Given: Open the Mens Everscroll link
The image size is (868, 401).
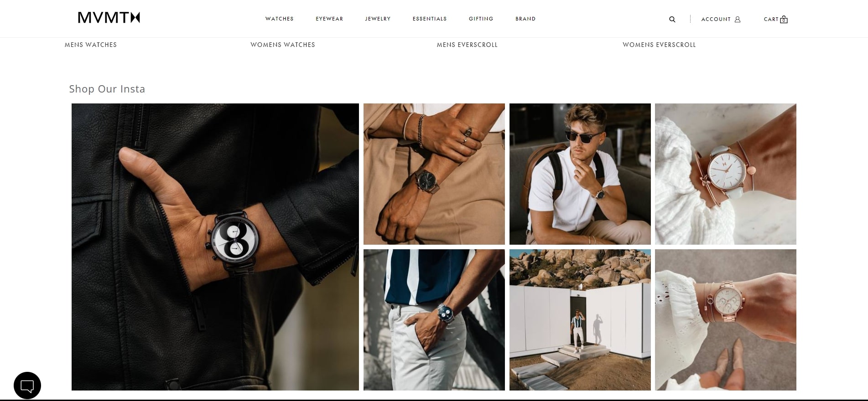Looking at the screenshot, I should 467,45.
